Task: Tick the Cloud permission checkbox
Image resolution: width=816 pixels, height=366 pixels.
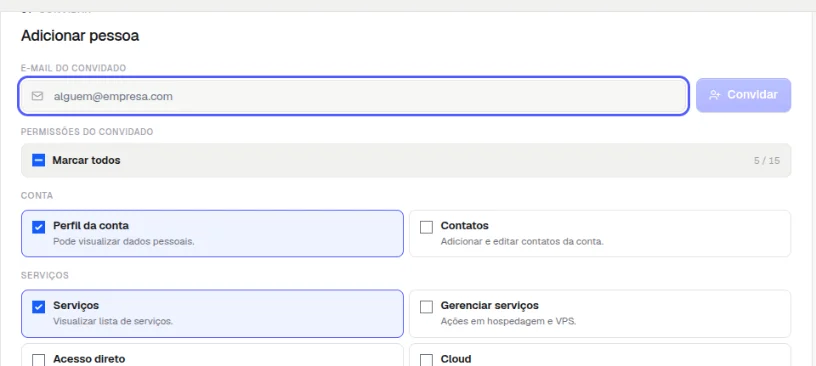Action: coord(426,360)
